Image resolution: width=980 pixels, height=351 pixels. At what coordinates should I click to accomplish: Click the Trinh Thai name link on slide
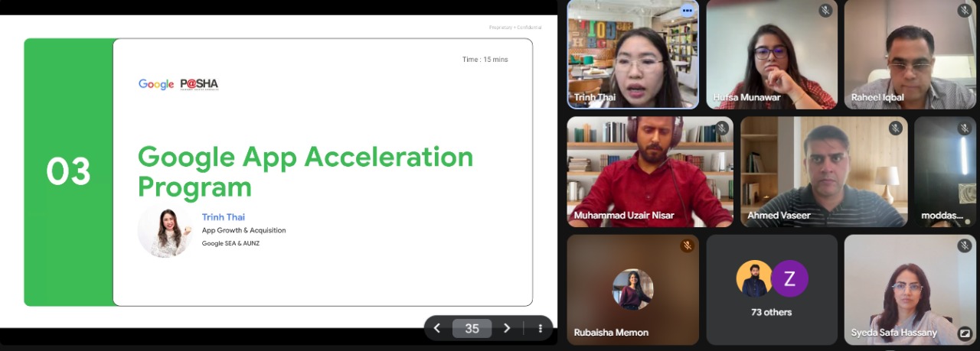point(223,217)
